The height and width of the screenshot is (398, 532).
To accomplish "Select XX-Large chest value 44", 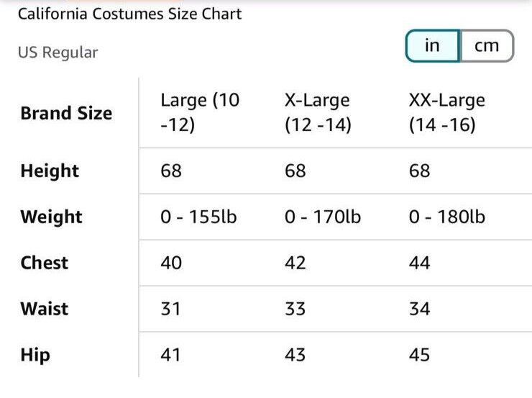I will [x=419, y=263].
